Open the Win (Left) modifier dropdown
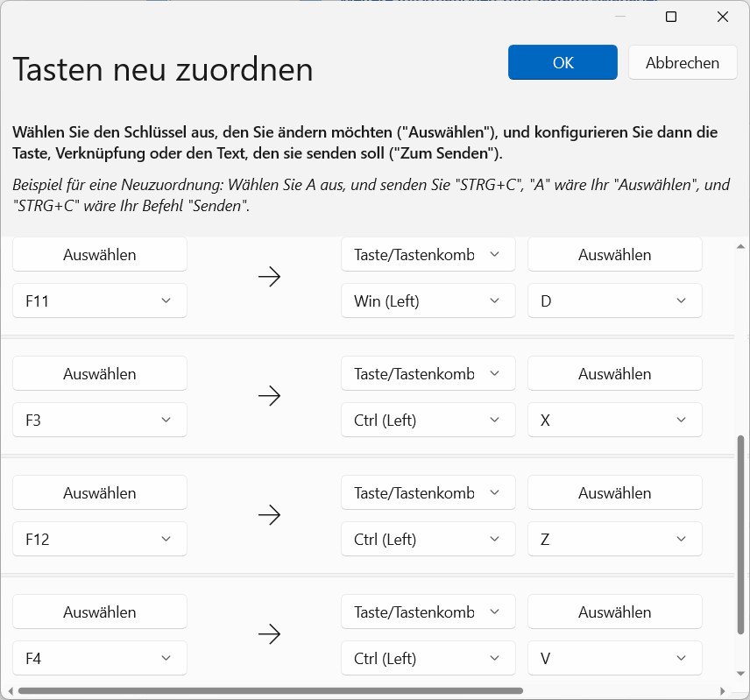 click(428, 301)
